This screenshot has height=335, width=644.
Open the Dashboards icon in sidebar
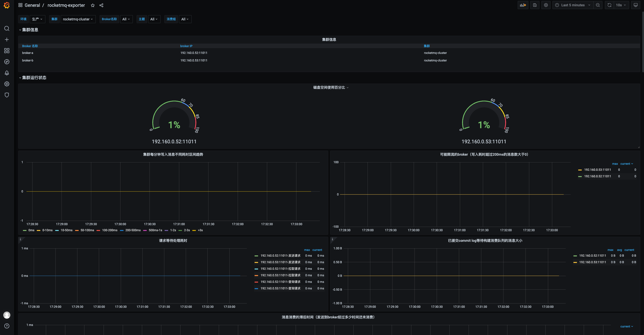coord(7,51)
